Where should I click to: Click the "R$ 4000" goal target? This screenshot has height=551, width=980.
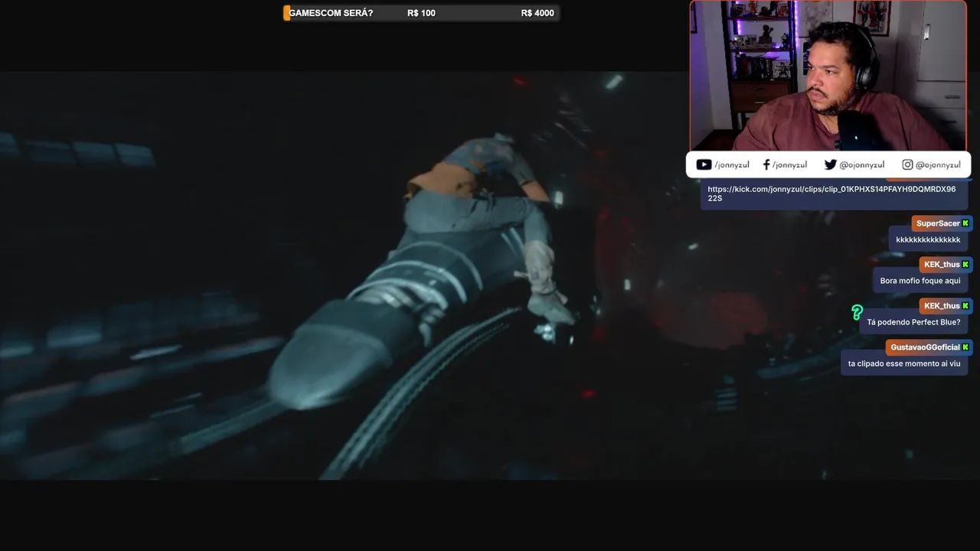[x=537, y=13]
